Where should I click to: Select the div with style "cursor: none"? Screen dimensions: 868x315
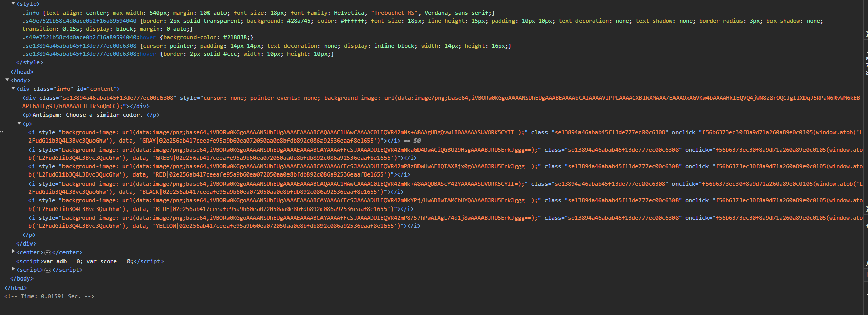click(x=441, y=102)
